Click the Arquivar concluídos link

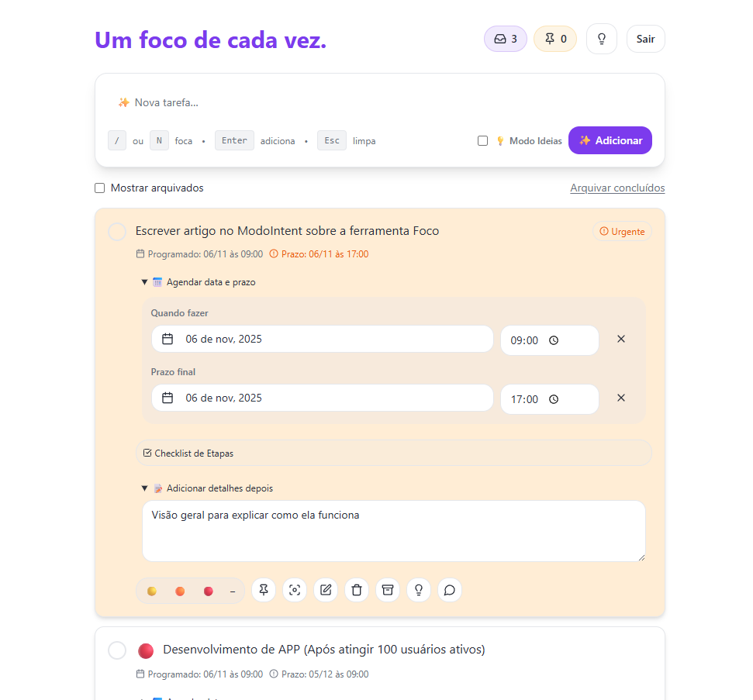tap(617, 188)
